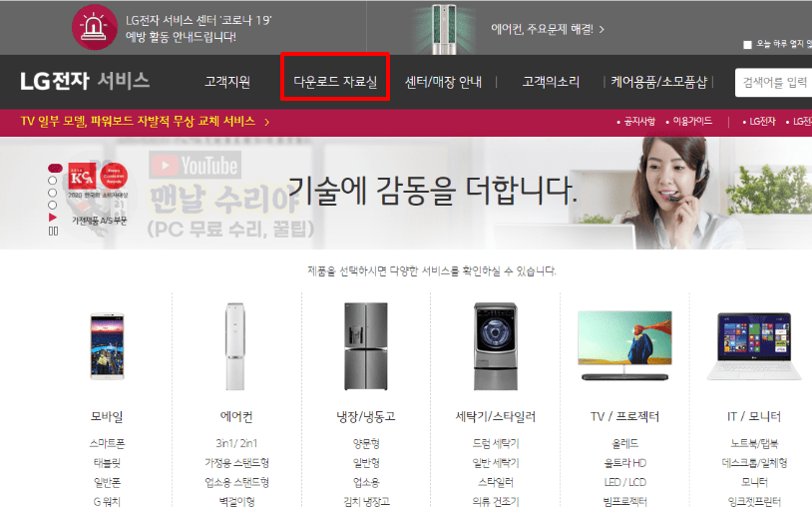Choose 태블릿 under 모바일
Image resolution: width=812 pixels, height=507 pixels.
(107, 462)
